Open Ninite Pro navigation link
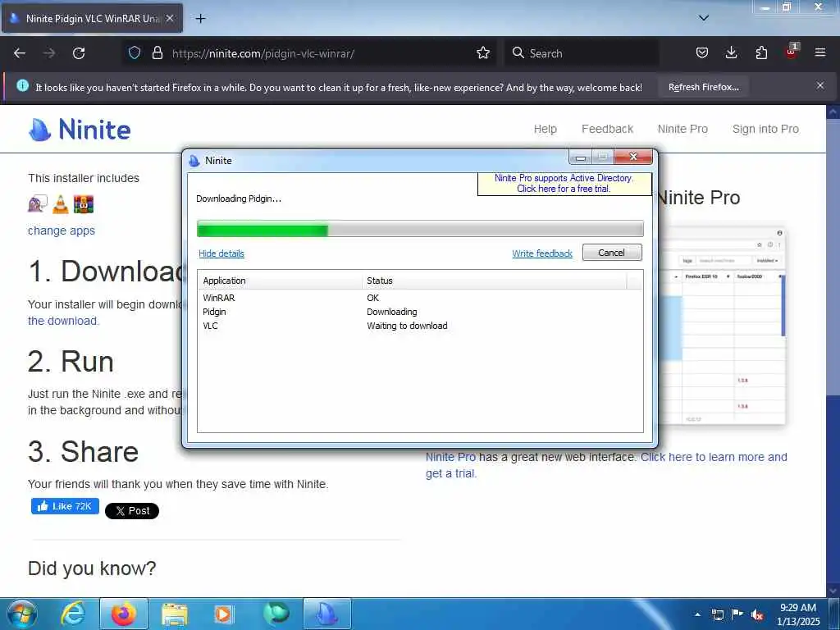Screen dimensions: 840x630 pyautogui.click(x=682, y=129)
